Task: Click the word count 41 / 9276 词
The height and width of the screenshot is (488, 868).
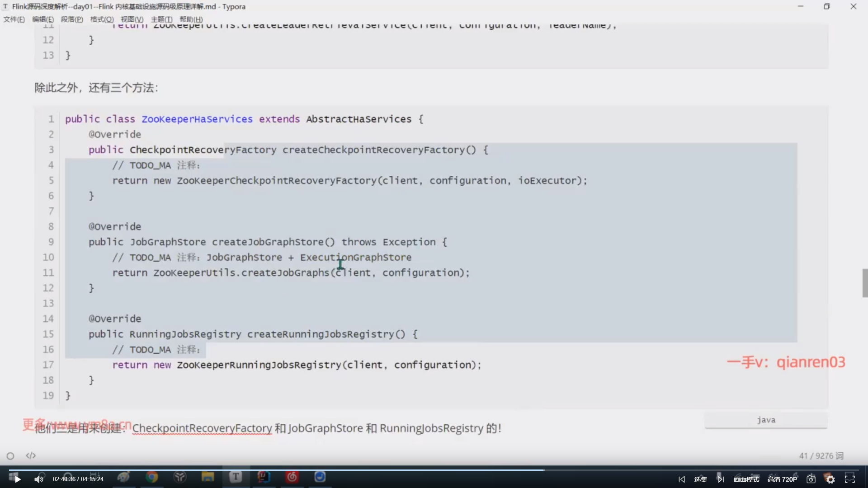Action: tap(821, 455)
